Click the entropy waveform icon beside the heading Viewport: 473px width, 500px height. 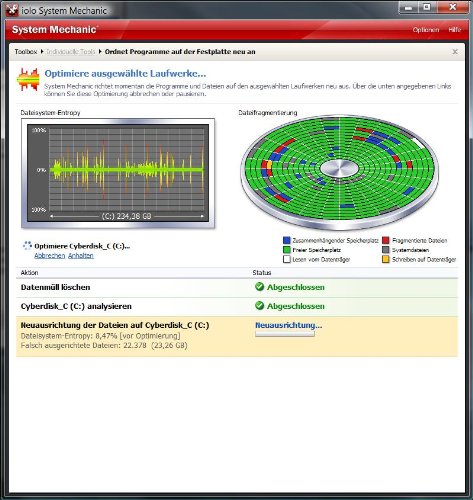pyautogui.click(x=28, y=79)
